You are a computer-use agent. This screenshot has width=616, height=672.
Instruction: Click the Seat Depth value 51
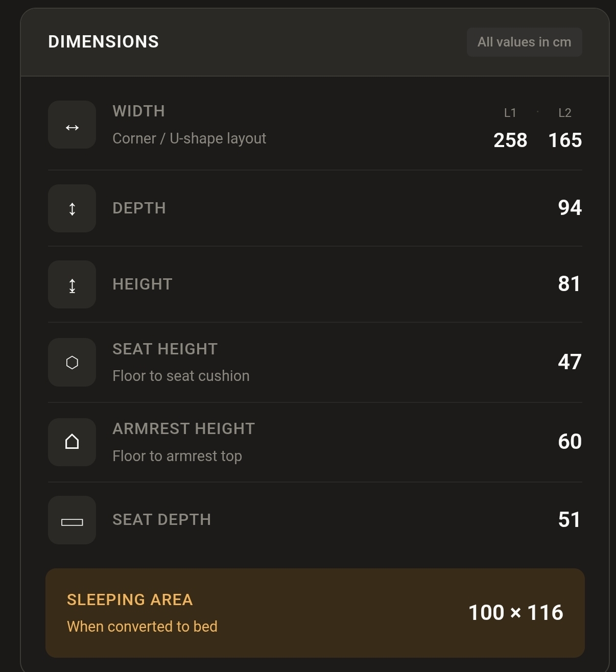[x=570, y=520]
